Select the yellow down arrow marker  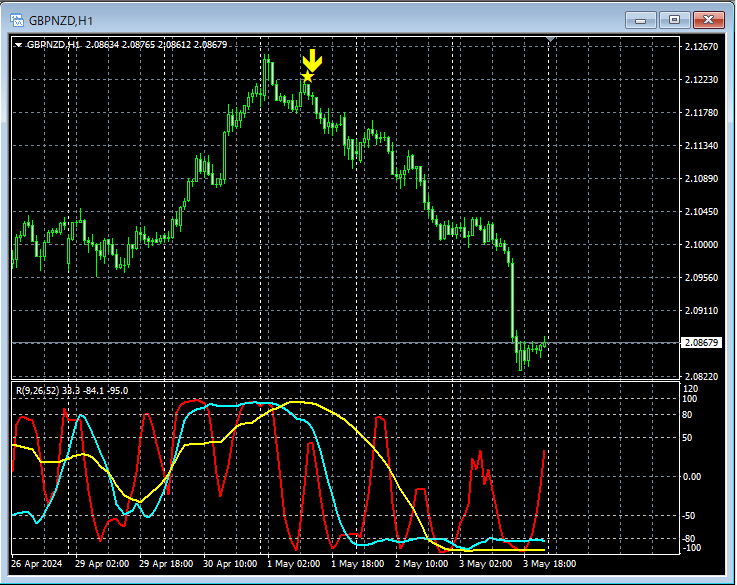[x=313, y=59]
